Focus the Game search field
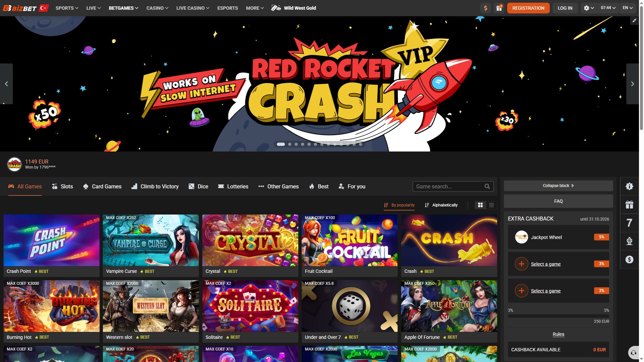 tap(453, 186)
